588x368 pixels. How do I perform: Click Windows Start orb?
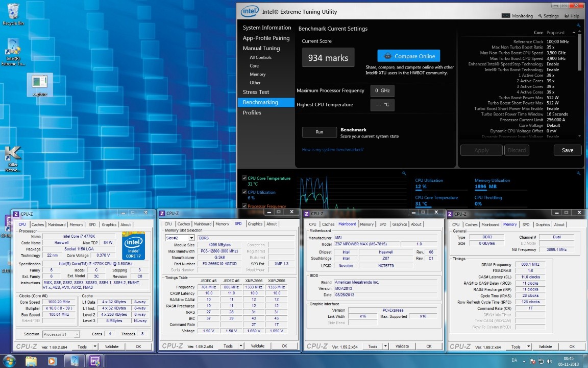[x=9, y=361]
